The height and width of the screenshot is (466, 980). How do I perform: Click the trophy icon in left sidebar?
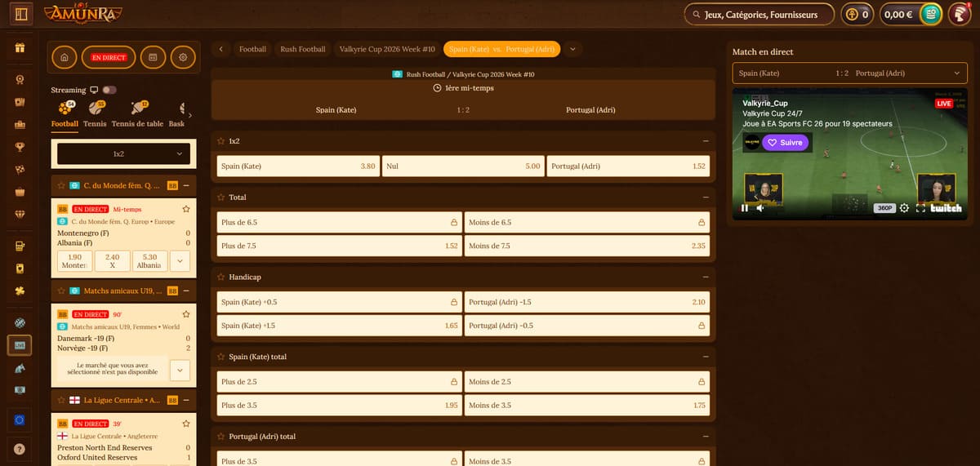pyautogui.click(x=20, y=148)
